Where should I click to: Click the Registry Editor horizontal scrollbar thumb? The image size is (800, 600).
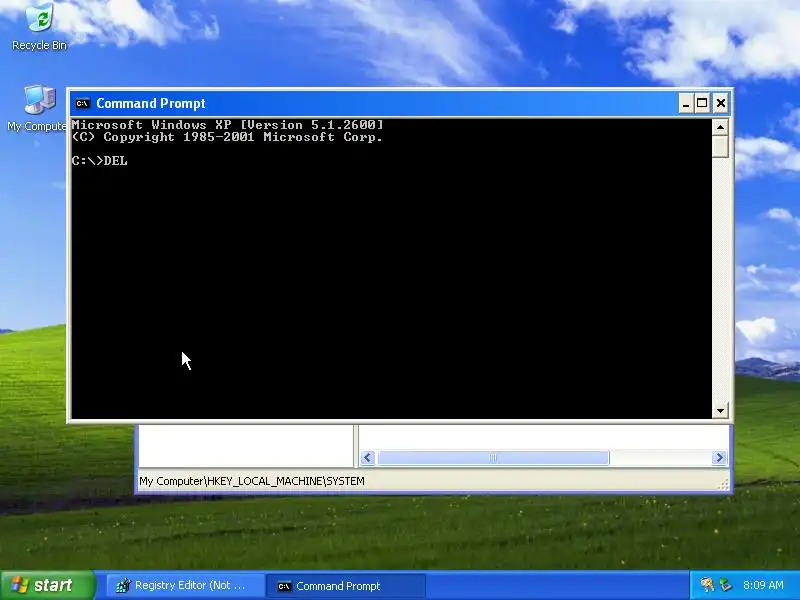pyautogui.click(x=493, y=458)
